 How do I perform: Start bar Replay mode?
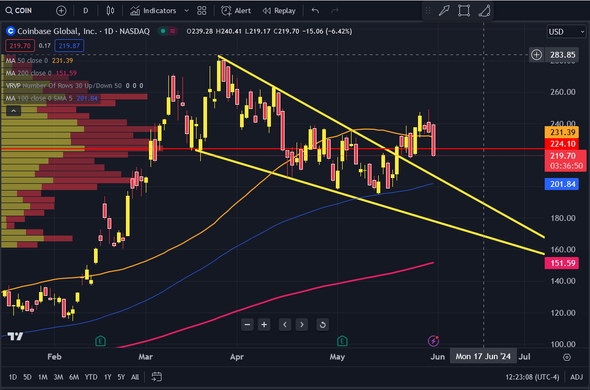point(279,11)
